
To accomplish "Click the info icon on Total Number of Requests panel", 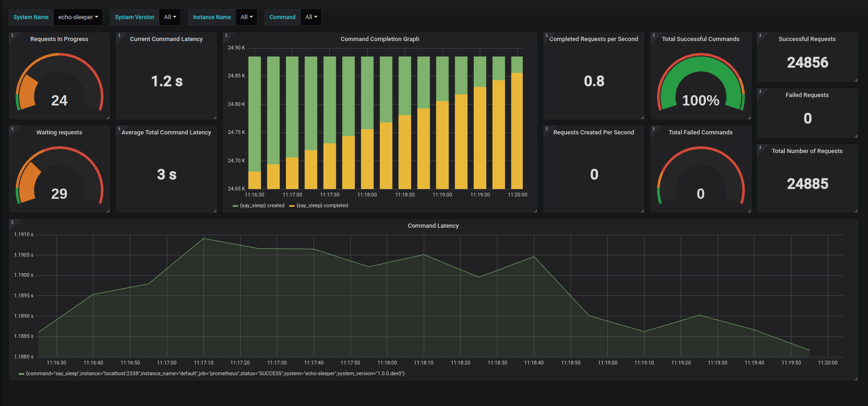I will click(x=760, y=147).
